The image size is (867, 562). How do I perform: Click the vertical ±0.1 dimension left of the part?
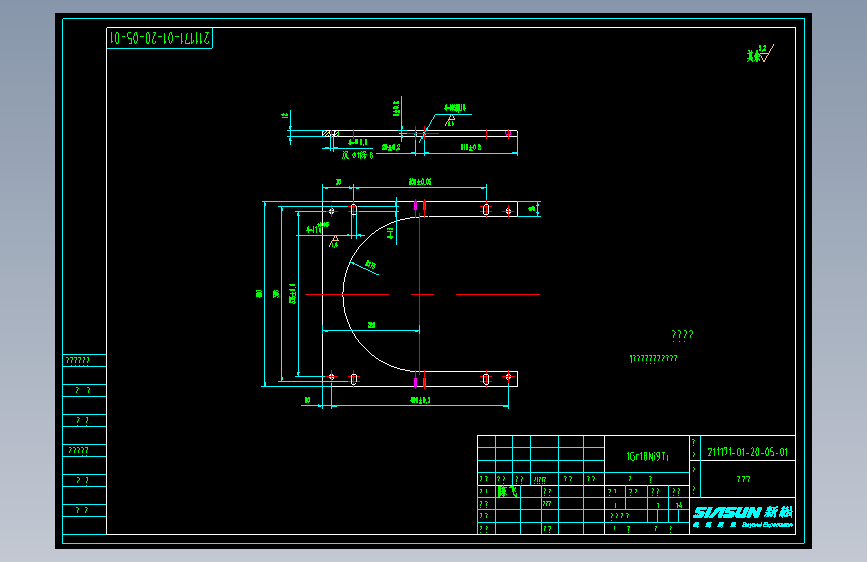tap(293, 294)
